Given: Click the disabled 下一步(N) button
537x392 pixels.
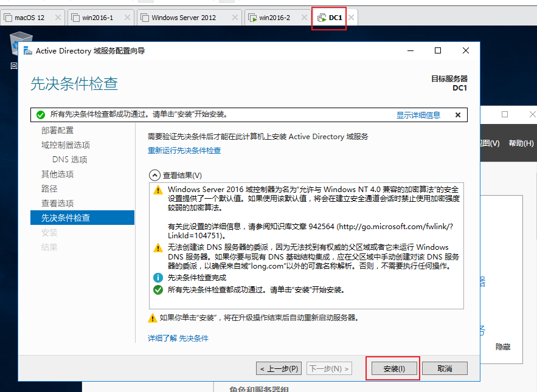Looking at the screenshot, I should [329, 369].
